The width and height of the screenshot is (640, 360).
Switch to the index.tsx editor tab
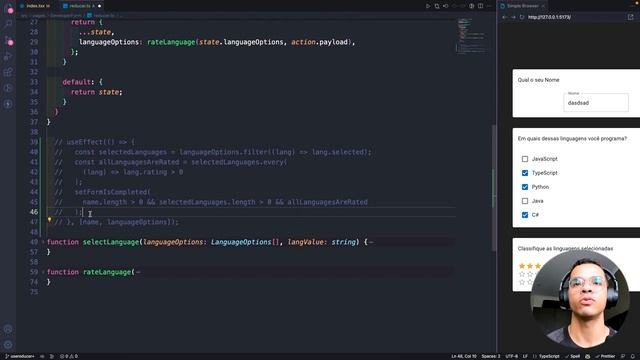[x=38, y=6]
